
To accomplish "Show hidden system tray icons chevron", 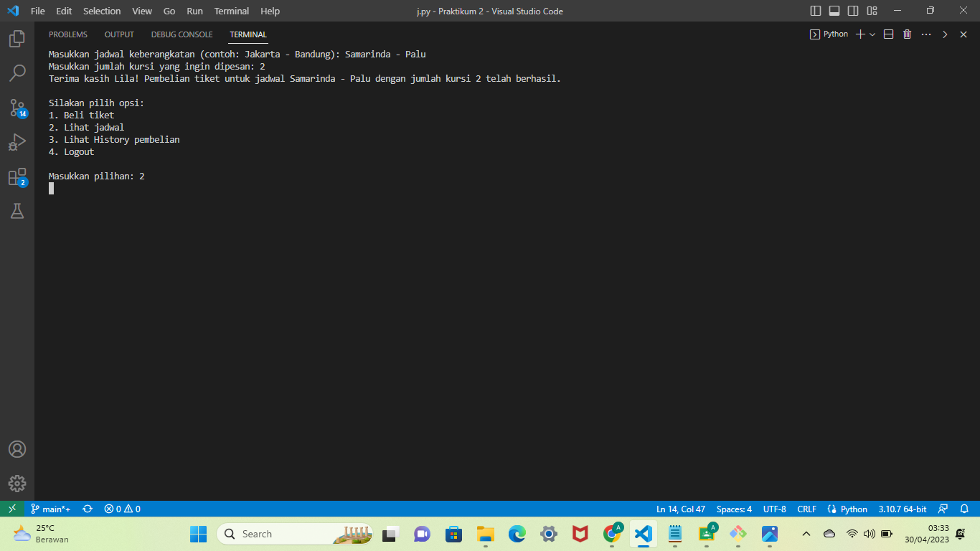I will click(806, 534).
